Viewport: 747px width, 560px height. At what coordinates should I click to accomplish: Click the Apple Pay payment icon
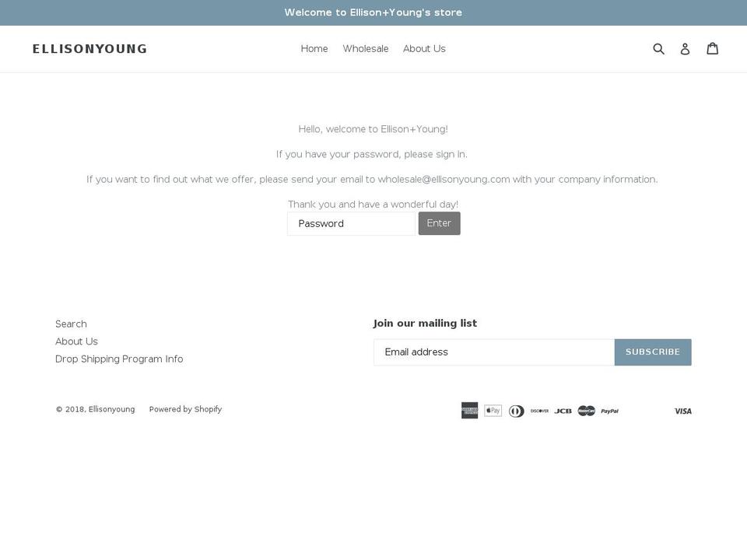click(x=493, y=411)
